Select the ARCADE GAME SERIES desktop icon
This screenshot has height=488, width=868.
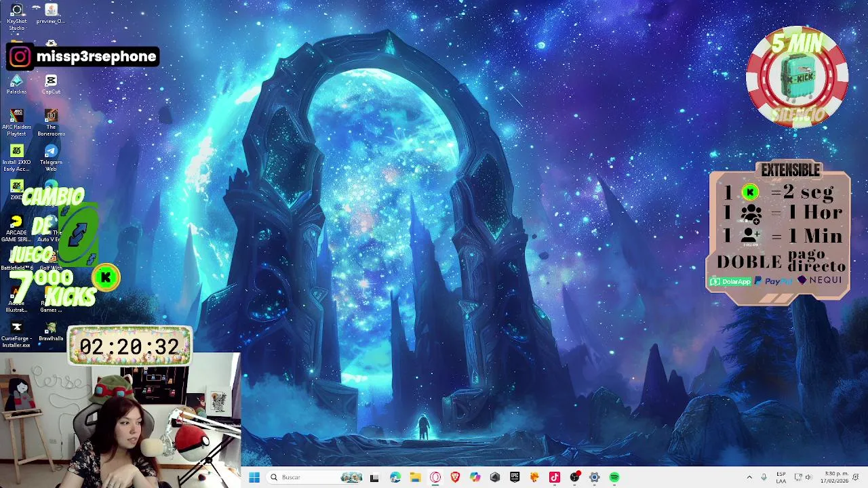17,228
